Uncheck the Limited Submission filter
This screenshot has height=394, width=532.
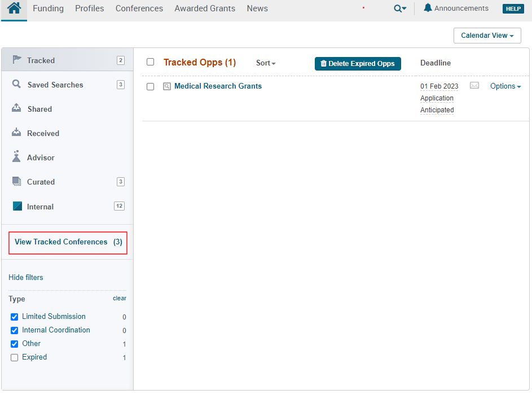[x=15, y=317]
